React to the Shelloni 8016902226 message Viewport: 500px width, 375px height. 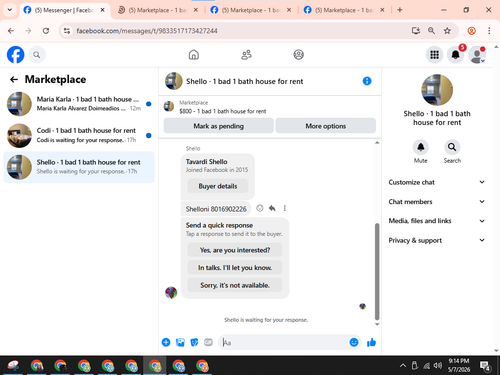point(260,208)
